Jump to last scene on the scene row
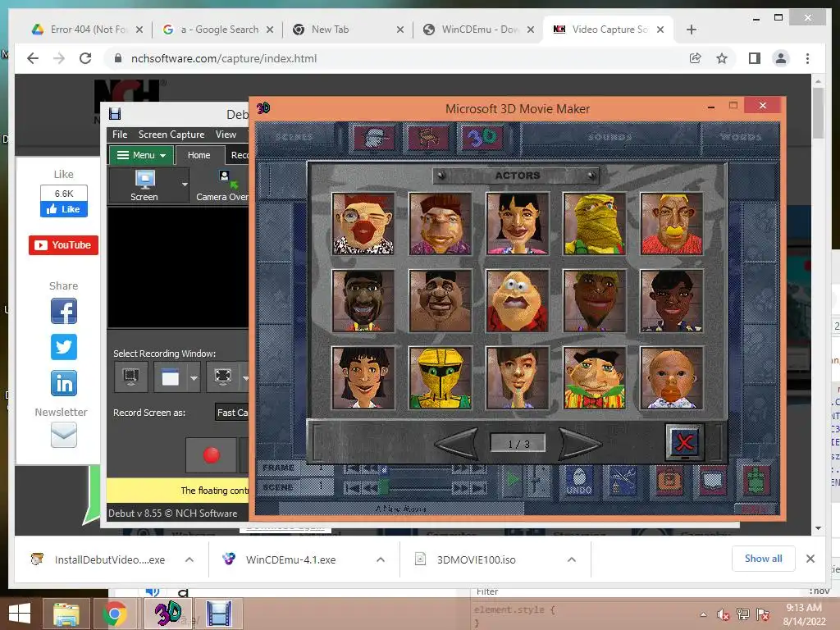 (479, 488)
